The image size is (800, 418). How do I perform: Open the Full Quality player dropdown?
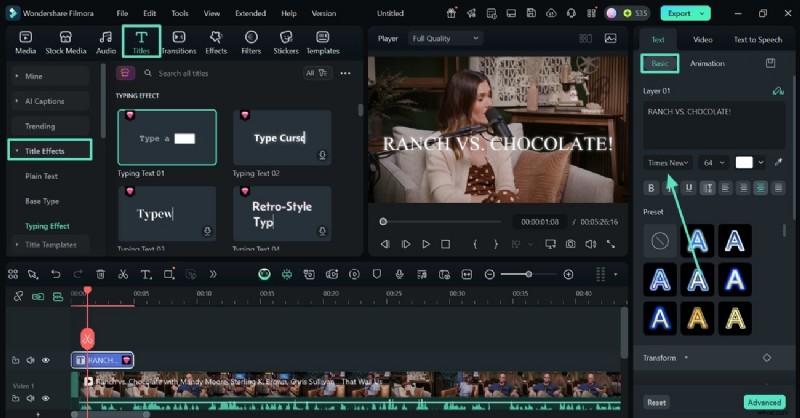point(444,38)
